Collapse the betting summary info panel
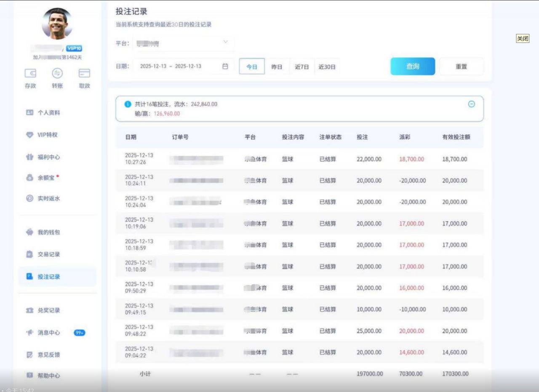Image resolution: width=539 pixels, height=392 pixels. 472,104
